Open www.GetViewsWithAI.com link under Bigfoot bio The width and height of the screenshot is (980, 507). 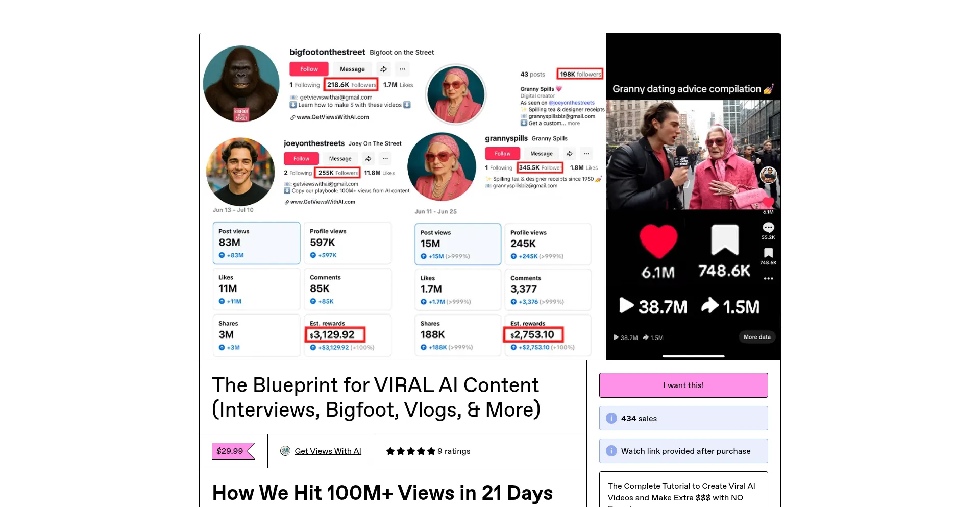pyautogui.click(x=333, y=117)
